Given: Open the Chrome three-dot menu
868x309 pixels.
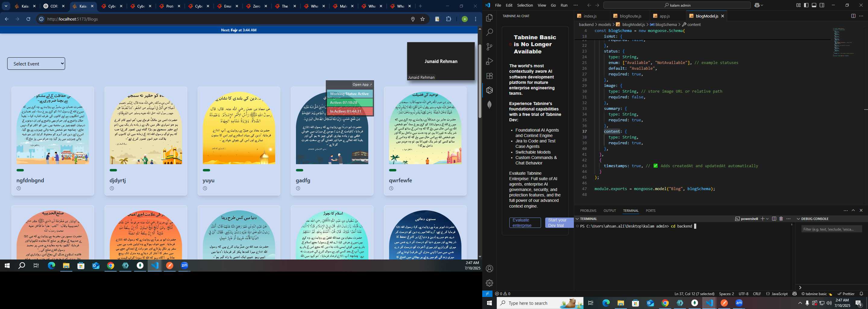Looking at the screenshot, I should (476, 19).
